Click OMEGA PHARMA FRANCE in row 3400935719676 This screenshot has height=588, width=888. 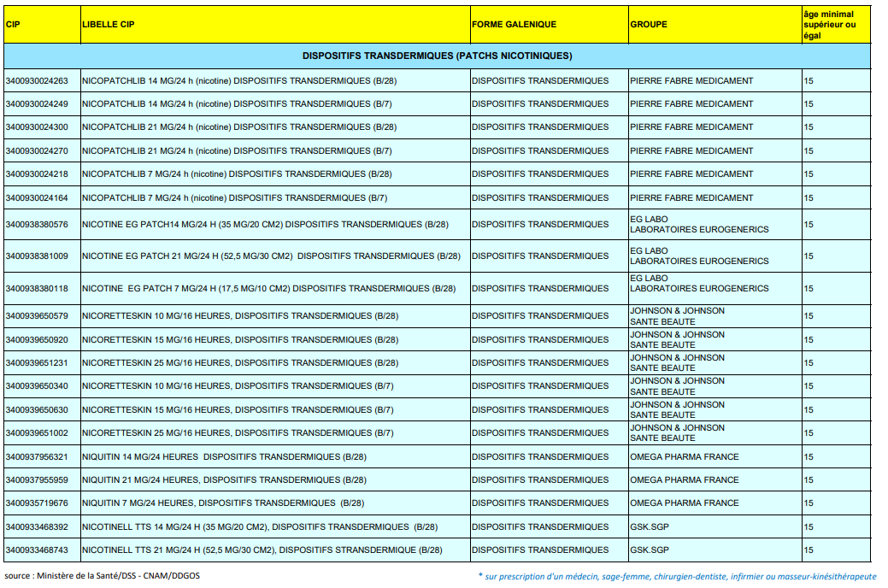685,503
